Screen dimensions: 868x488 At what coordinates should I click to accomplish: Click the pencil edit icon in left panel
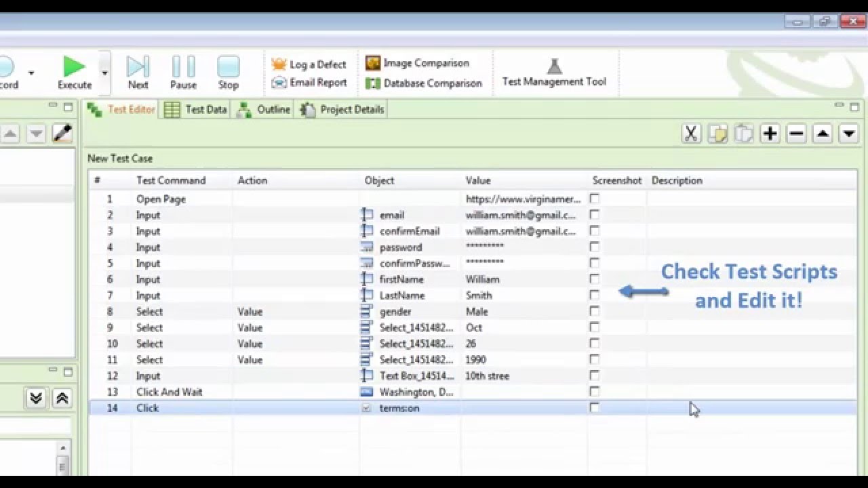coord(62,134)
